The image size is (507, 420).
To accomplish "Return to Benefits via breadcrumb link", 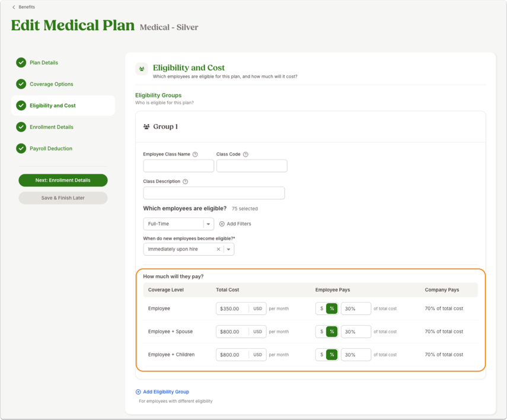I will click(27, 7).
